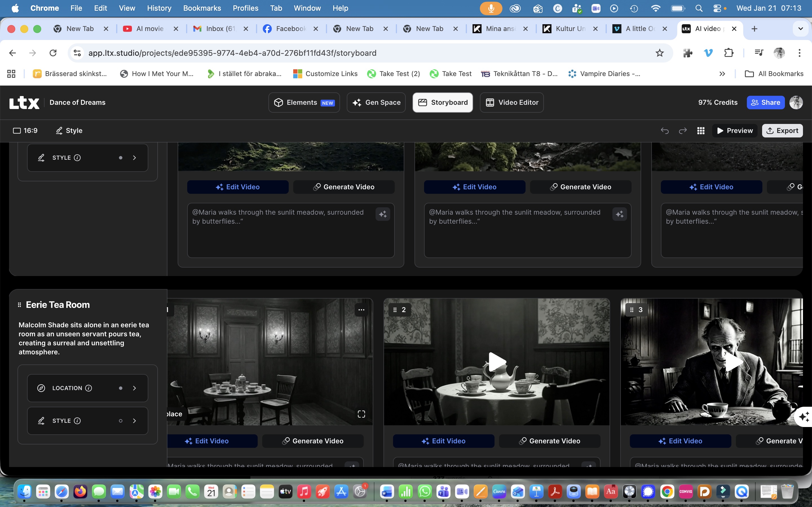Click the Export button
Viewport: 812px width, 507px height.
tap(782, 131)
